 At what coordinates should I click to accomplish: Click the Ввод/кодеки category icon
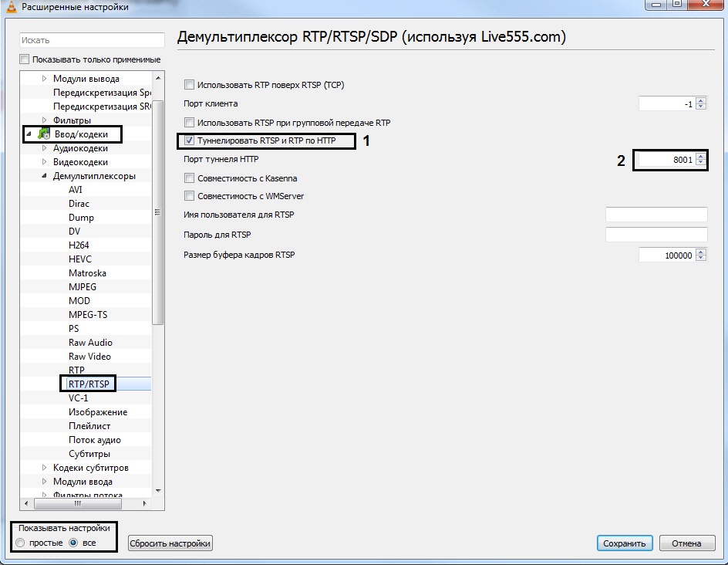pos(44,134)
